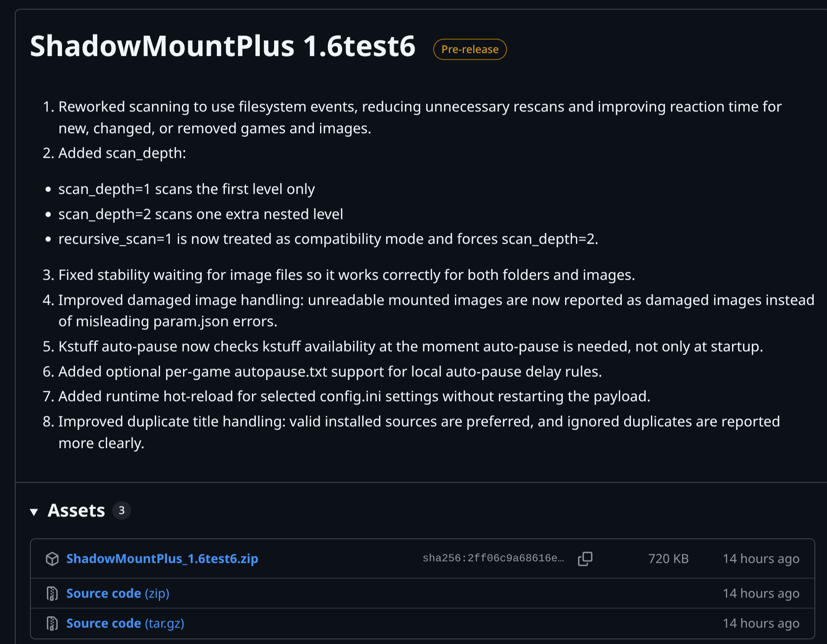Click the package cube icon beside ShadowMountPlus zip
Screen dimensions: 827x644
[52, 559]
